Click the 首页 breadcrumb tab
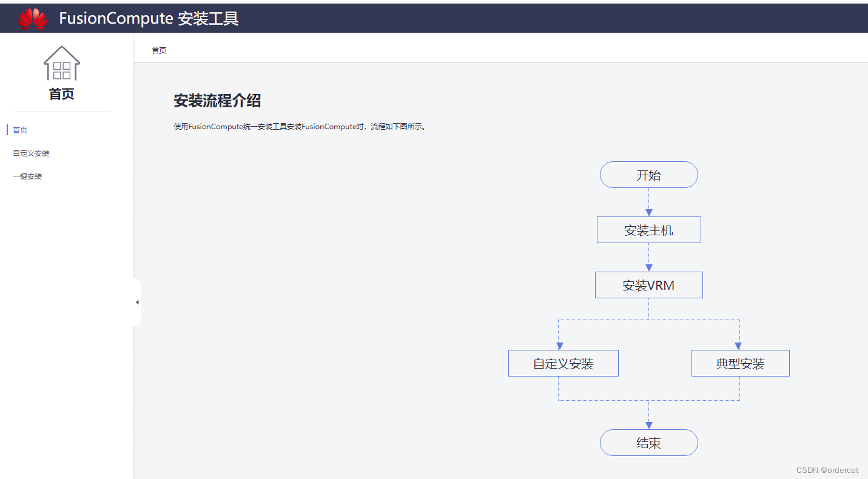Image resolution: width=868 pixels, height=479 pixels. click(159, 51)
